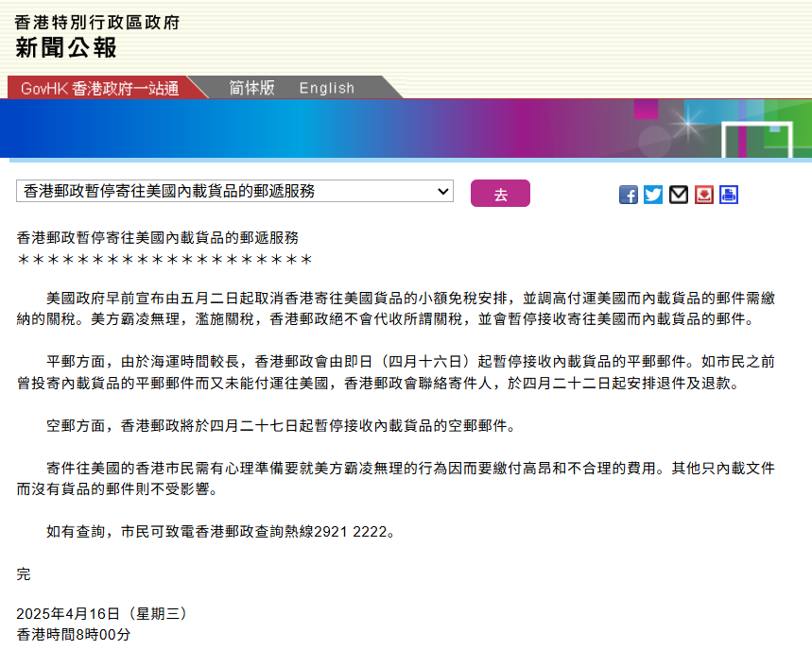
Task: Click the 香港時間8時00分 timestamp
Action: pyautogui.click(x=74, y=635)
